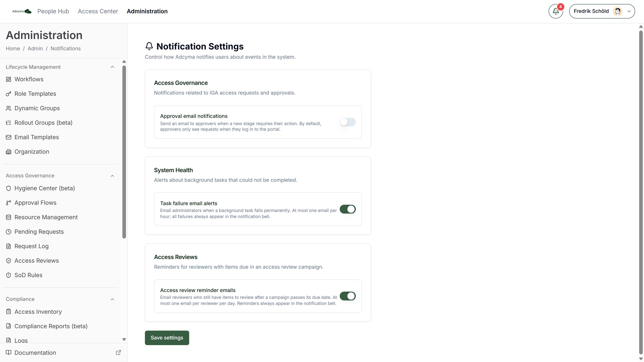The image size is (644, 362).
Task: Click the SoD Rules shield icon
Action: click(x=8, y=275)
